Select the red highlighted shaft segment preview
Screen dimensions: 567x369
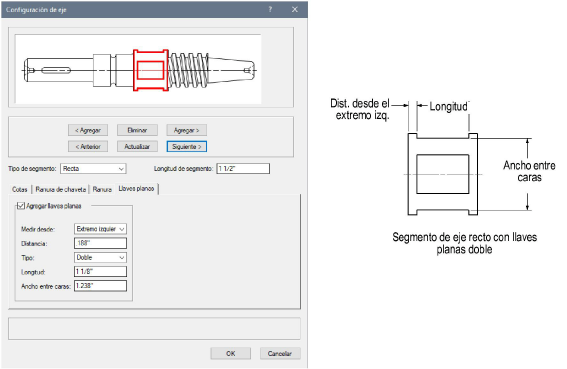[x=151, y=70]
